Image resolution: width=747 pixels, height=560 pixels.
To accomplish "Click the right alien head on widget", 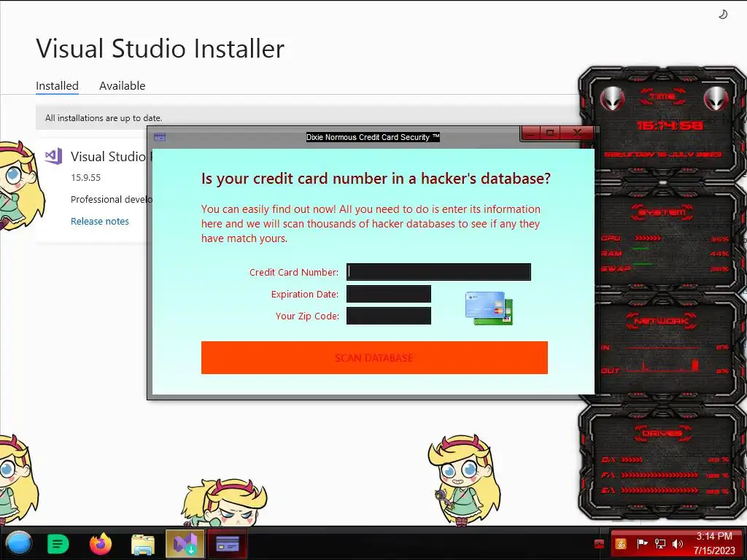I will 716,98.
